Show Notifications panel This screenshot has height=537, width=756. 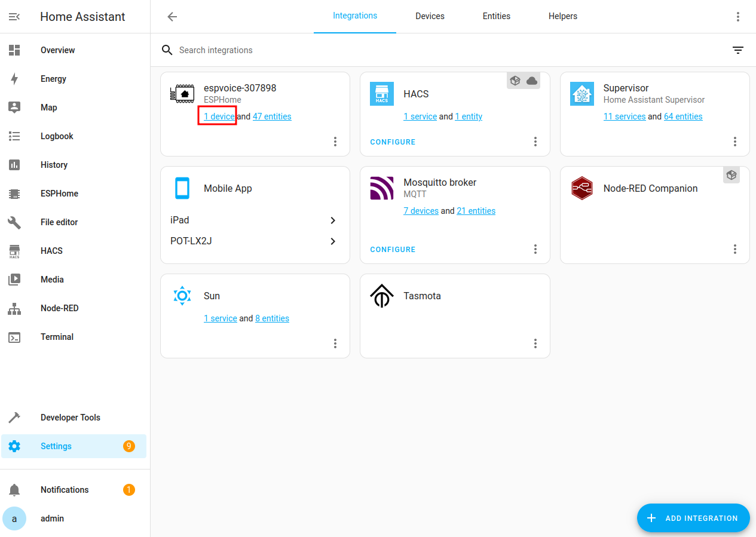click(x=74, y=490)
